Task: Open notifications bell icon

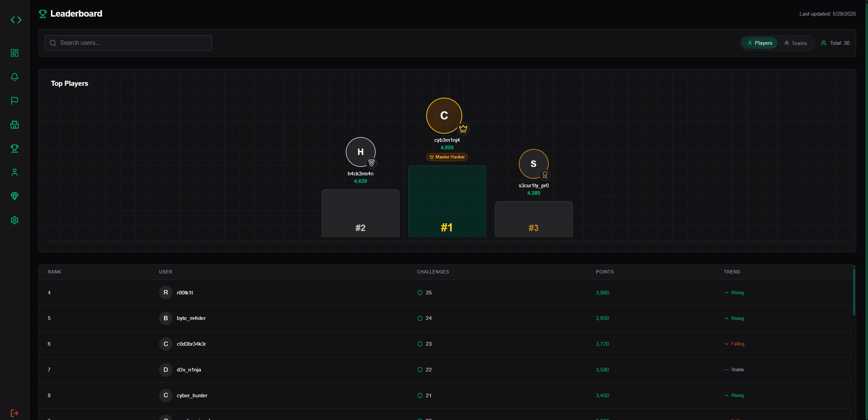Action: [15, 77]
